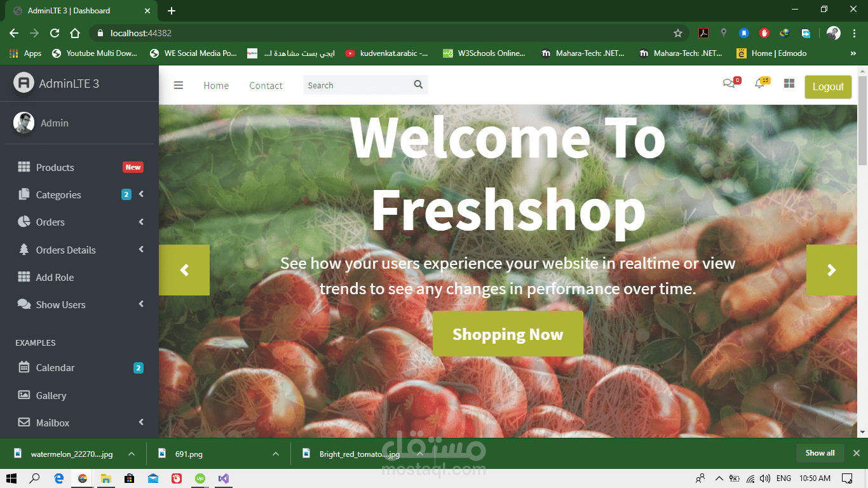Click the search magnifier icon

418,85
